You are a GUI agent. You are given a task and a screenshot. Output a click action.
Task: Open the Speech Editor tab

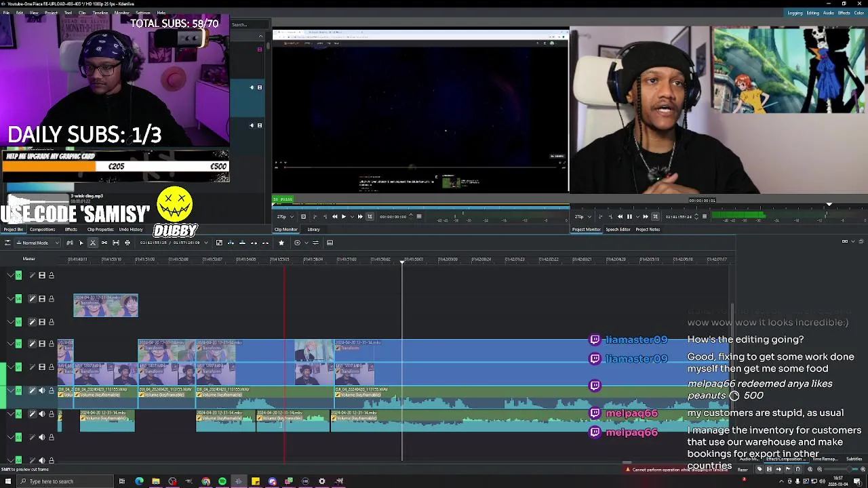(x=618, y=229)
